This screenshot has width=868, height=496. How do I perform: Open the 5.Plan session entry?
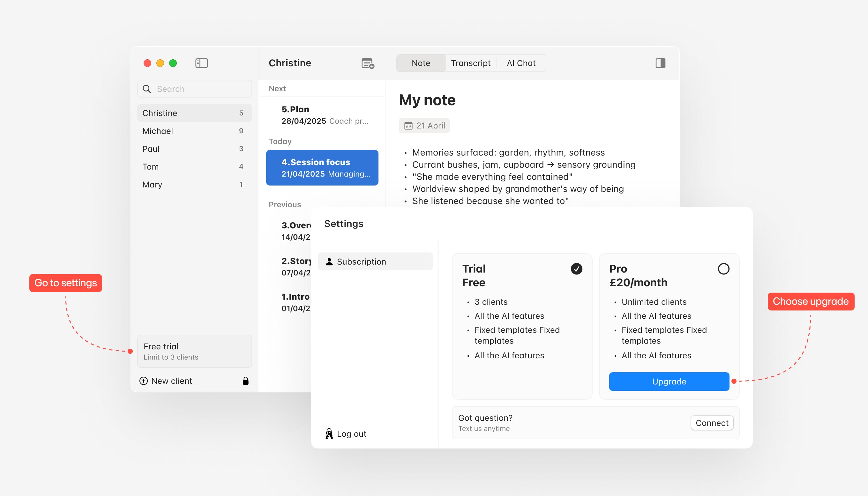click(322, 115)
